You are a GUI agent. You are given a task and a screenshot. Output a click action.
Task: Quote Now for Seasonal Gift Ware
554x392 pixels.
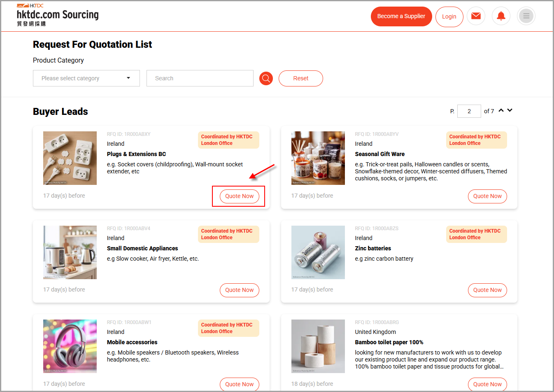(x=487, y=196)
